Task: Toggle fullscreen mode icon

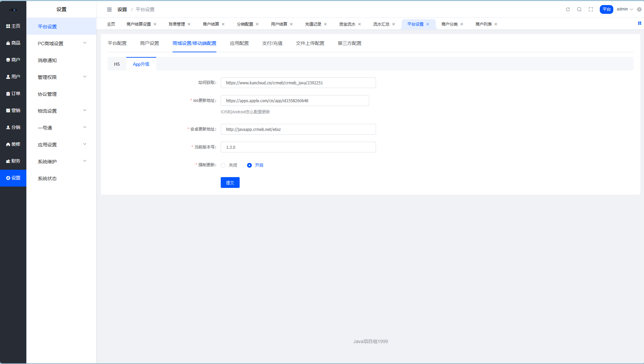Action: click(591, 9)
